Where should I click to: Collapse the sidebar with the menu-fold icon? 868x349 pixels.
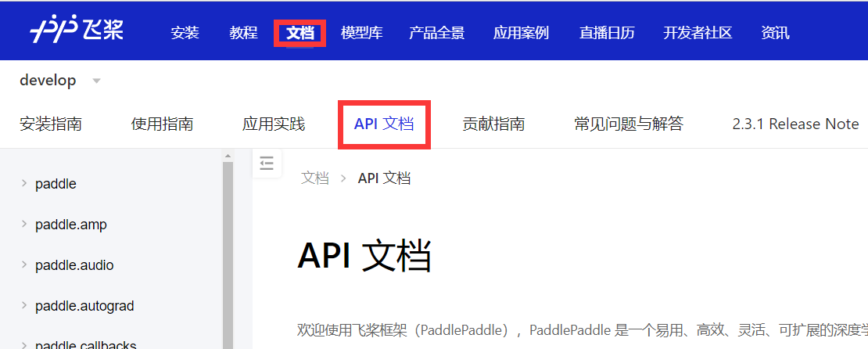[x=267, y=163]
